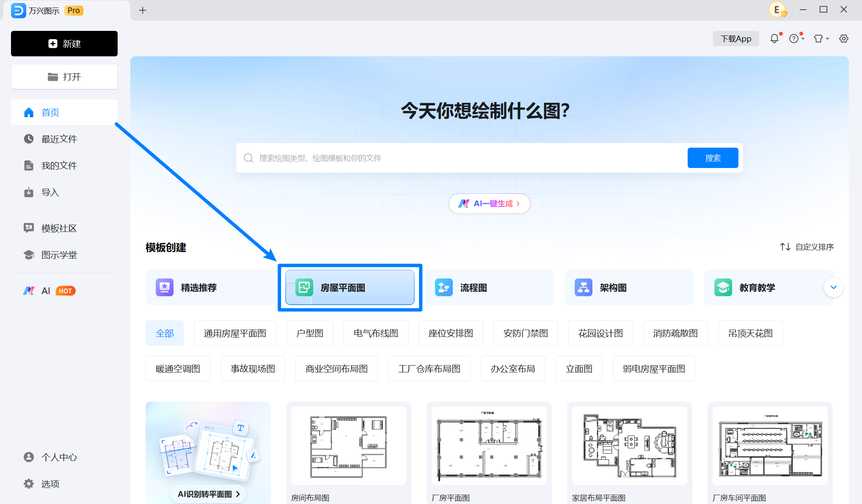Click 自定义排序 sort control

pos(807,247)
